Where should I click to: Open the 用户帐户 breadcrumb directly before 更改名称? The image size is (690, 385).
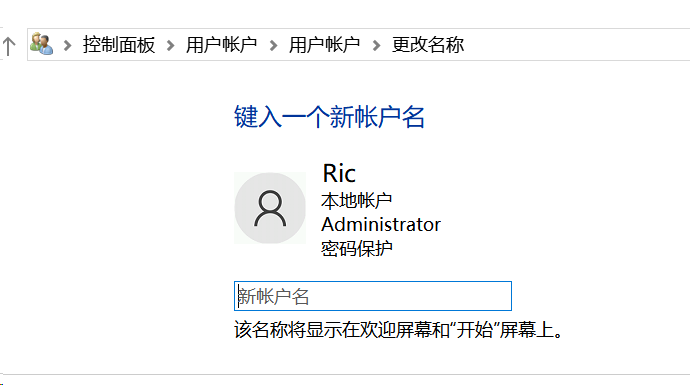coord(324,45)
